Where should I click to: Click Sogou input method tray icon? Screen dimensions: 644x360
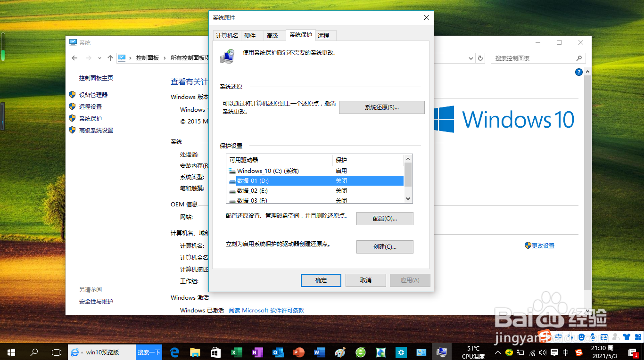click(579, 352)
